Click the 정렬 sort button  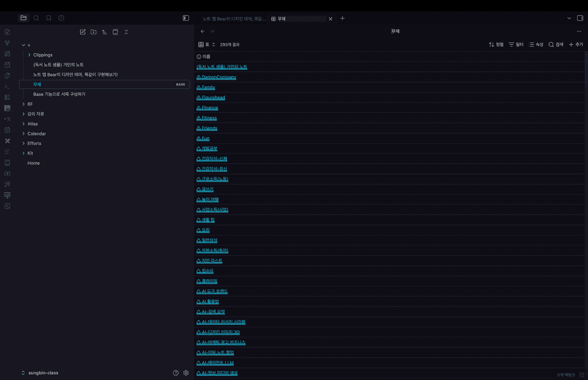(x=496, y=45)
